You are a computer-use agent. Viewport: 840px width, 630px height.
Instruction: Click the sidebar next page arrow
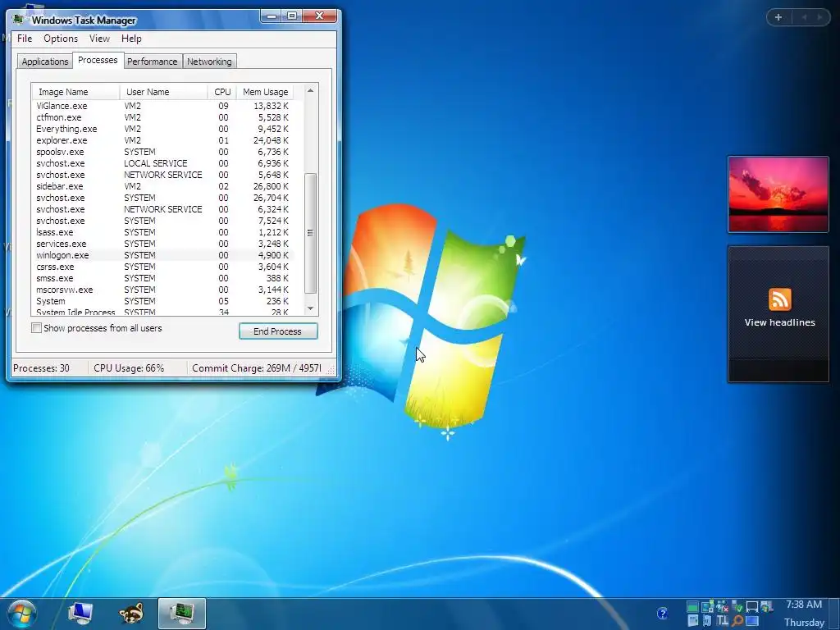819,17
